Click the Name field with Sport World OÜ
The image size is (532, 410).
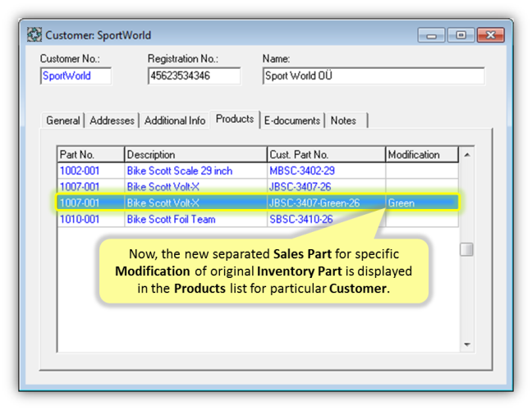click(x=374, y=76)
